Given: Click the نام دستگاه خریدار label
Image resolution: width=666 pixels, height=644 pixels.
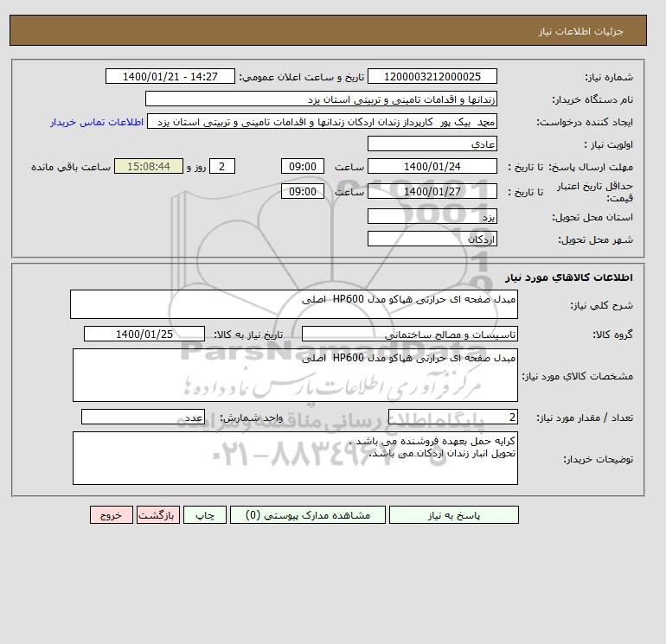Looking at the screenshot, I should pyautogui.click(x=592, y=99).
